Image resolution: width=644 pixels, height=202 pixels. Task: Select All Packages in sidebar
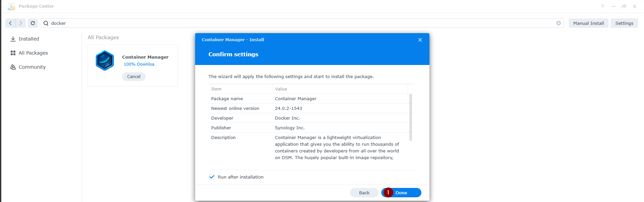point(33,53)
